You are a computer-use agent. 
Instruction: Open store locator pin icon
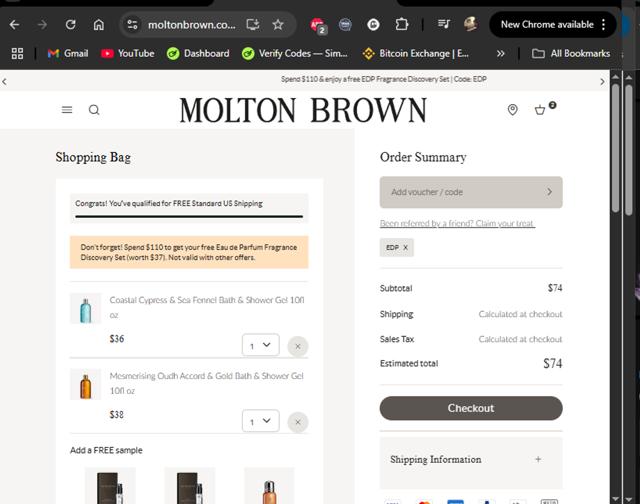[513, 109]
